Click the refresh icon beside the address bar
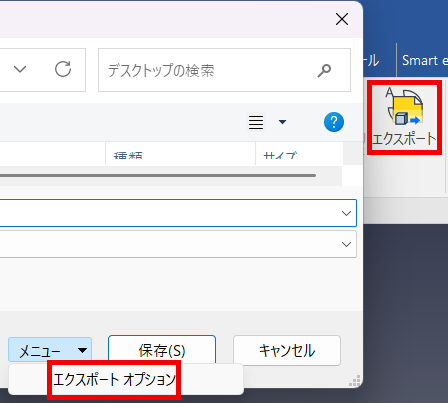 pos(63,69)
